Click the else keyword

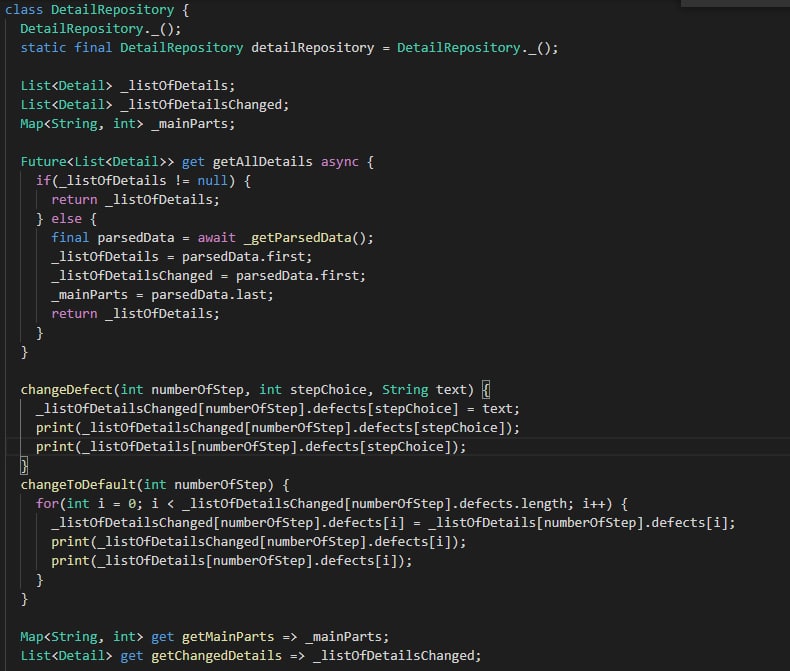click(x=66, y=219)
